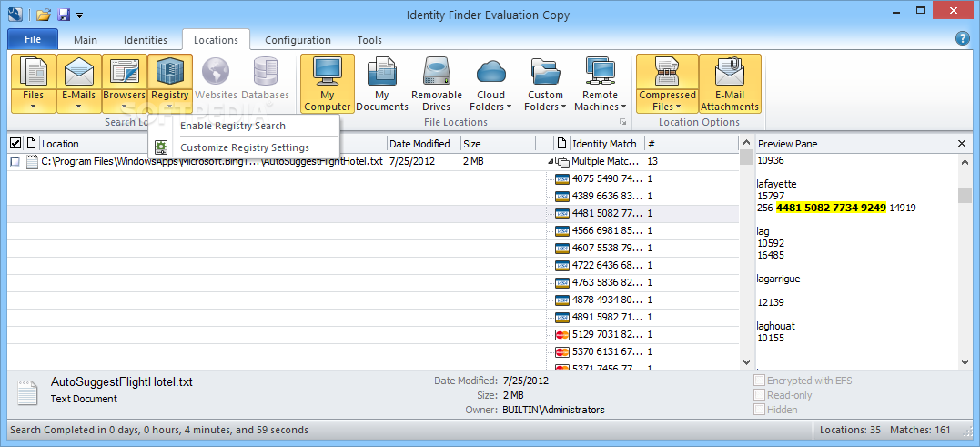Click the Cloud Folders icon
Image resolution: width=980 pixels, height=447 pixels.
(490, 72)
